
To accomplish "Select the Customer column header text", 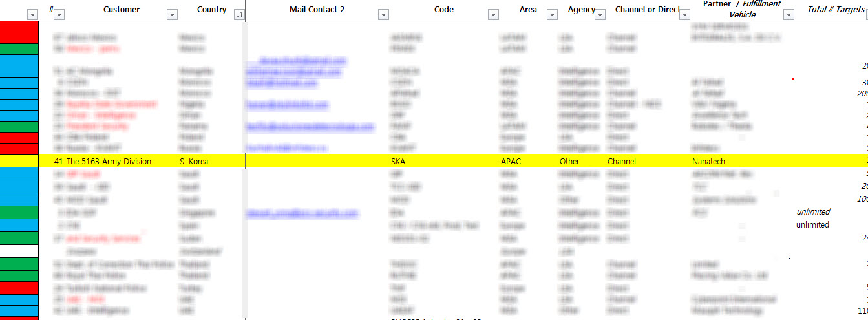I will (x=121, y=10).
